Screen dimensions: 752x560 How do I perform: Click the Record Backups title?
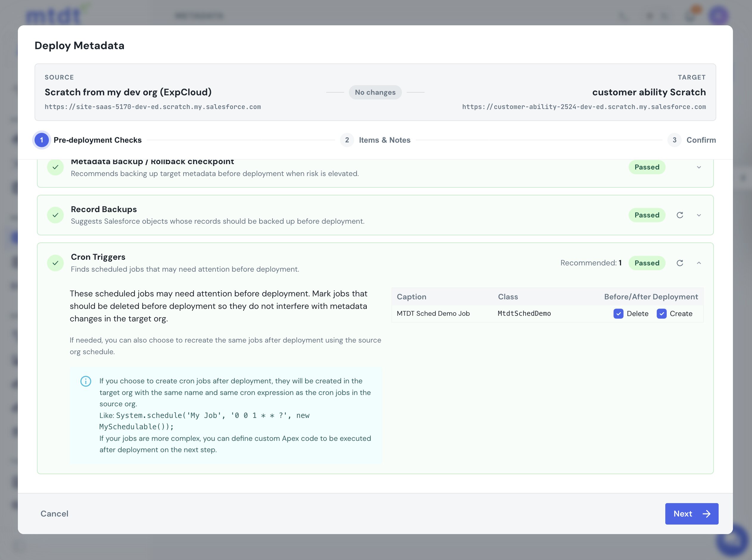[x=104, y=209]
